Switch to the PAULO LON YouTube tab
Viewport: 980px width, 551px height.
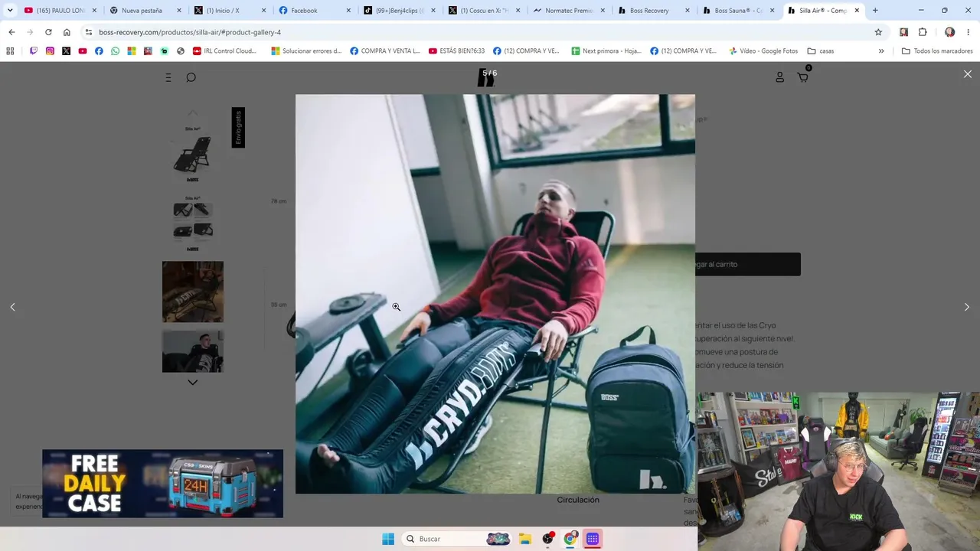tap(60, 11)
